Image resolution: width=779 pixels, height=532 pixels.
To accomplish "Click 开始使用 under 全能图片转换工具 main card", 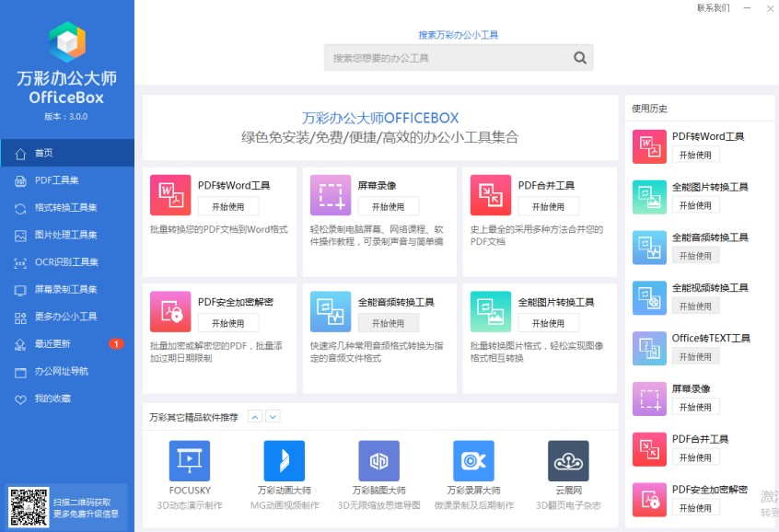I will pyautogui.click(x=548, y=323).
